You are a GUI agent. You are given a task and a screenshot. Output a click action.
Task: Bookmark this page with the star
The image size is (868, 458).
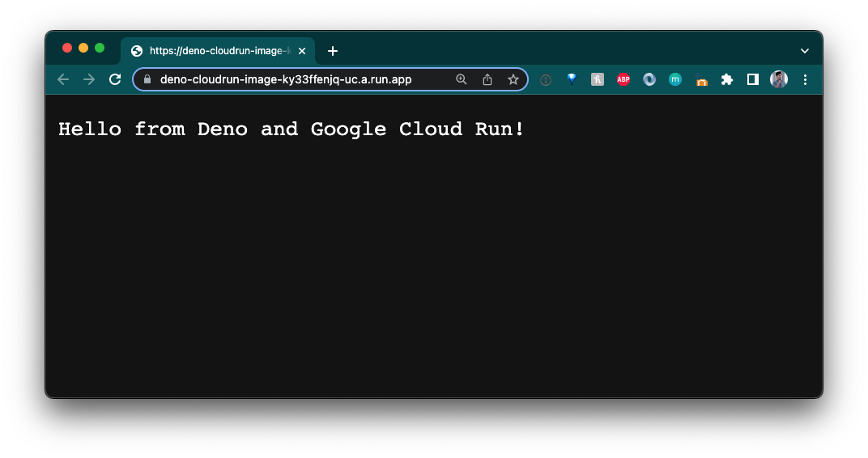(x=513, y=79)
